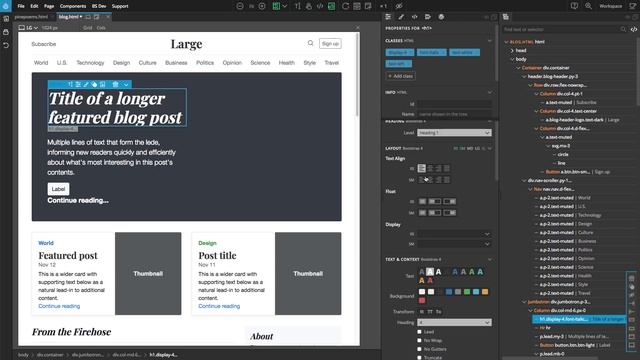Click the project folder icon in the left sidebar
Viewport: 640px width, 360px height.
click(6, 19)
